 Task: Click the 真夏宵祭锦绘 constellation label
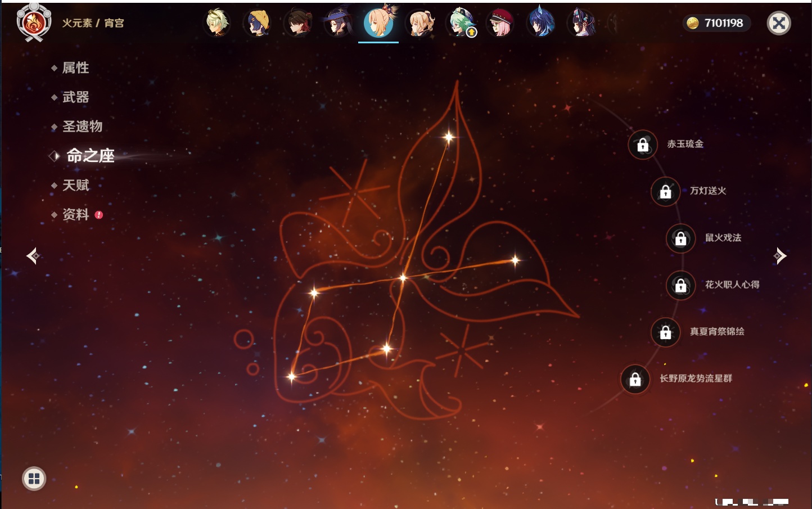point(717,331)
